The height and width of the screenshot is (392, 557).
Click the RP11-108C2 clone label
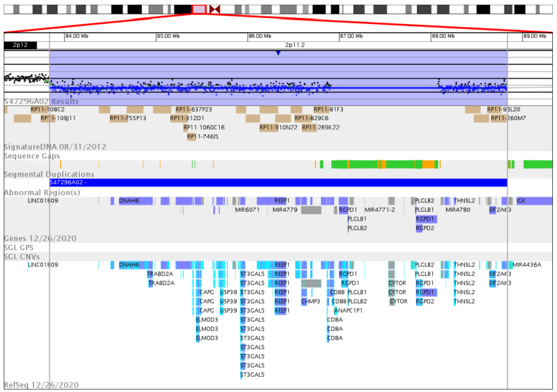[47, 109]
